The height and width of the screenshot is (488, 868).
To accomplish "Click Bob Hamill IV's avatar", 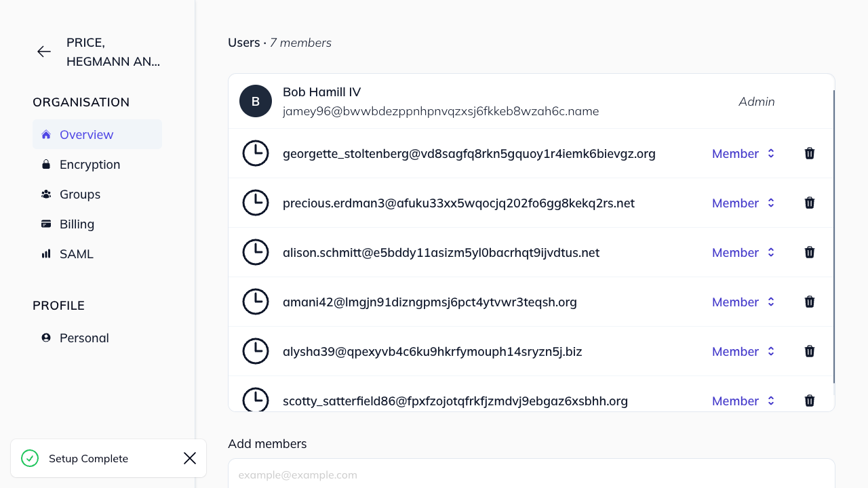I will click(x=256, y=102).
